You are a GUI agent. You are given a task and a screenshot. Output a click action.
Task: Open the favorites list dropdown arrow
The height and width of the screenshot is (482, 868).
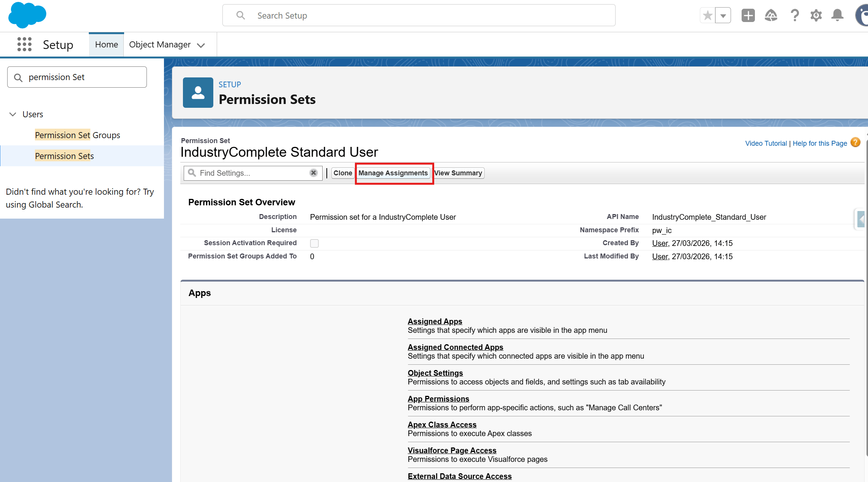point(723,16)
